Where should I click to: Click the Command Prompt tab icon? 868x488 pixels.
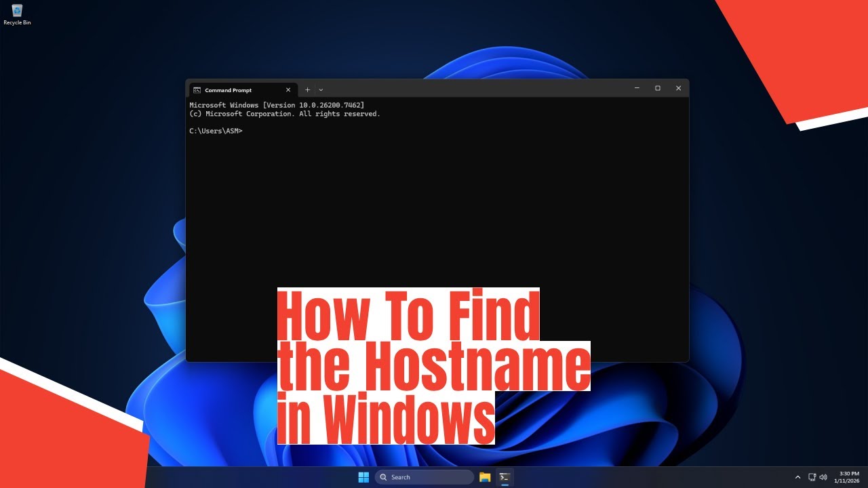coord(196,90)
